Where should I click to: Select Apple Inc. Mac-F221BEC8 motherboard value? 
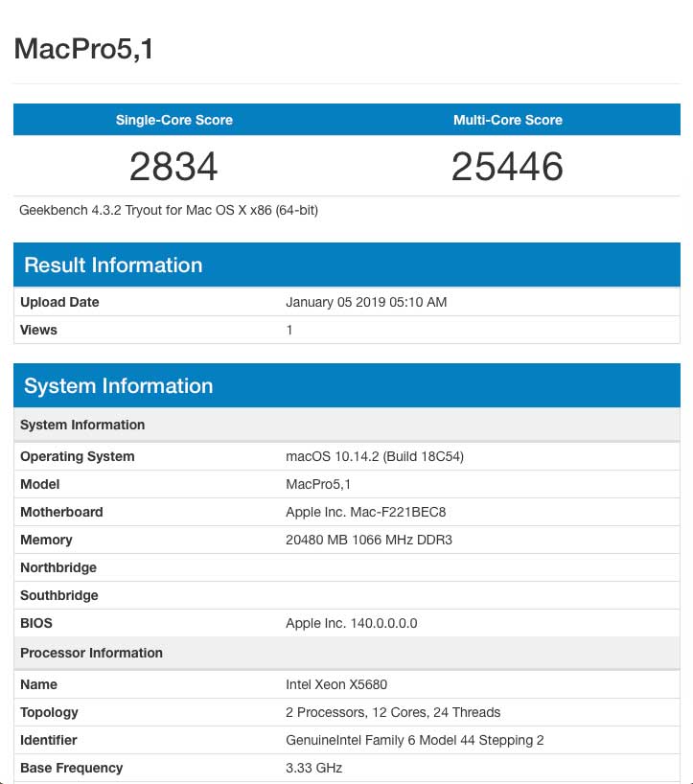[x=365, y=512]
